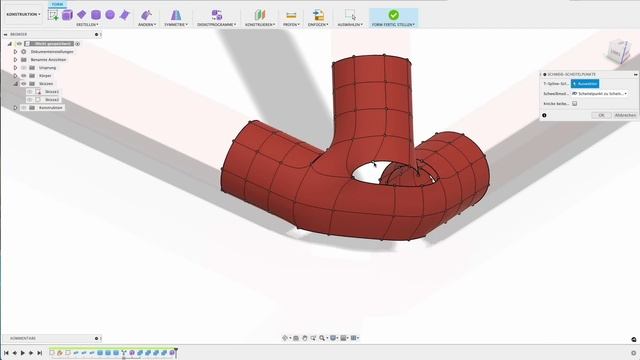Jump to timeline start
The image size is (640, 360).
pos(6,353)
